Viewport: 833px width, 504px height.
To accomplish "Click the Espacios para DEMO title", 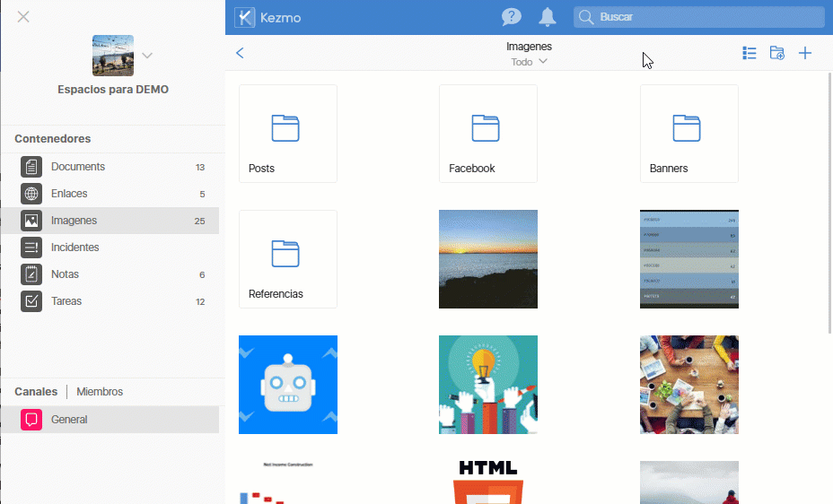I will pos(113,89).
